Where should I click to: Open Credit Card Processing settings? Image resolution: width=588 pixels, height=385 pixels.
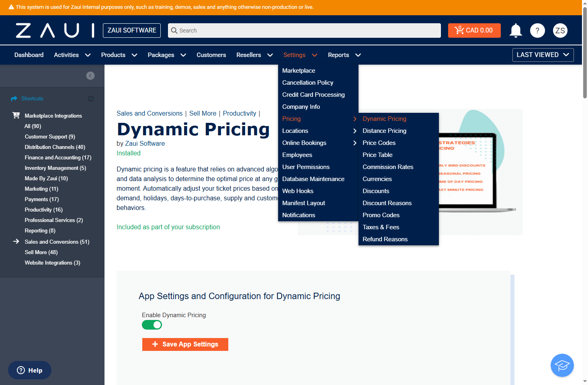[x=313, y=95]
